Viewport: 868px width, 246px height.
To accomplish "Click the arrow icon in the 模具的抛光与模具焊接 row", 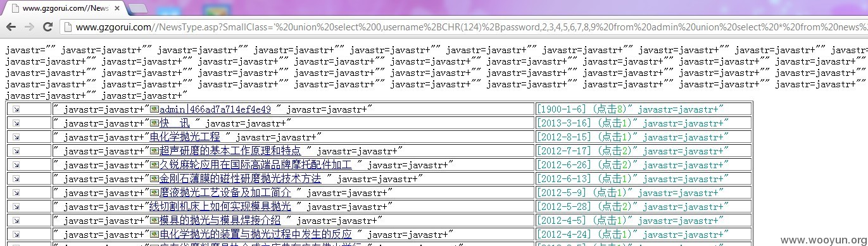I will pos(16,220).
